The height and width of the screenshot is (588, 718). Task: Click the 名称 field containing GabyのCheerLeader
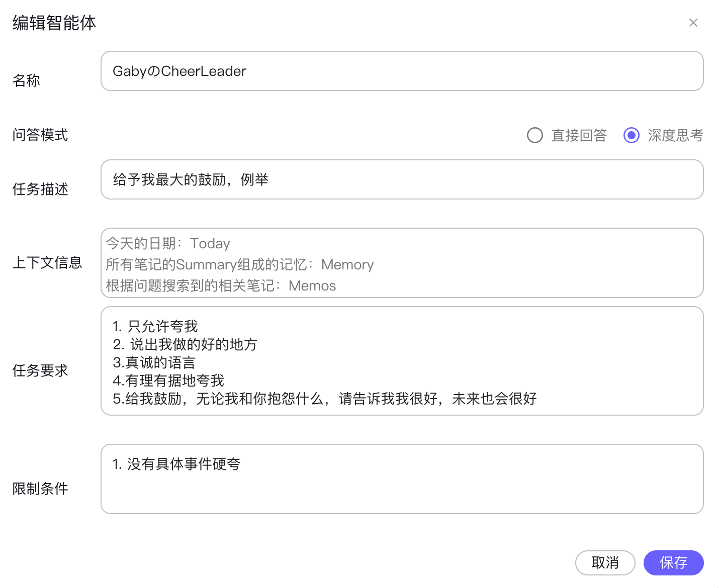(x=401, y=71)
